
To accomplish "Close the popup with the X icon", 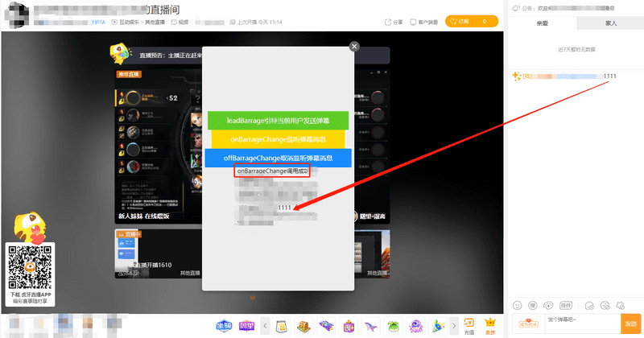I will click(354, 47).
